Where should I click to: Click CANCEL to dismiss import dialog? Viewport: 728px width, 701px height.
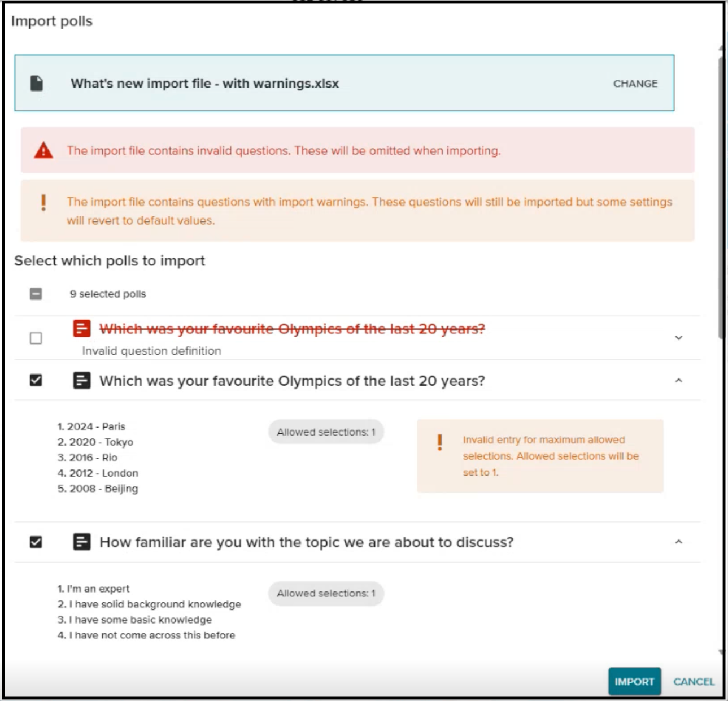coord(694,682)
